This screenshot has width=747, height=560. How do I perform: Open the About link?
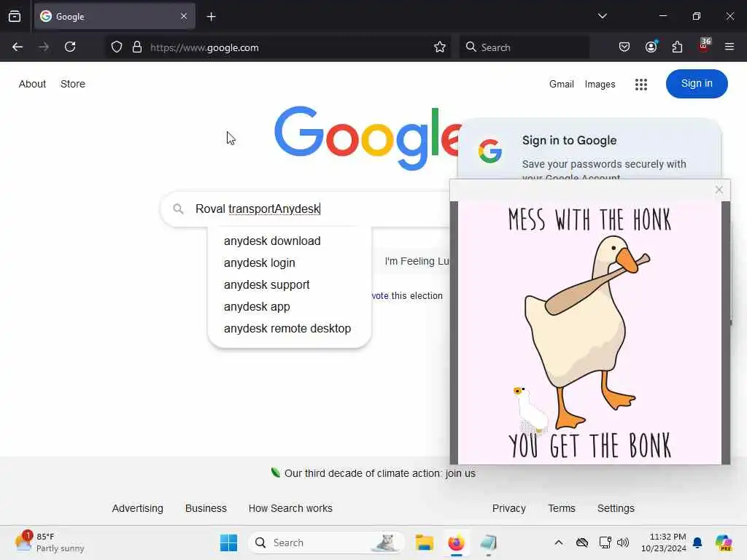[x=32, y=84]
